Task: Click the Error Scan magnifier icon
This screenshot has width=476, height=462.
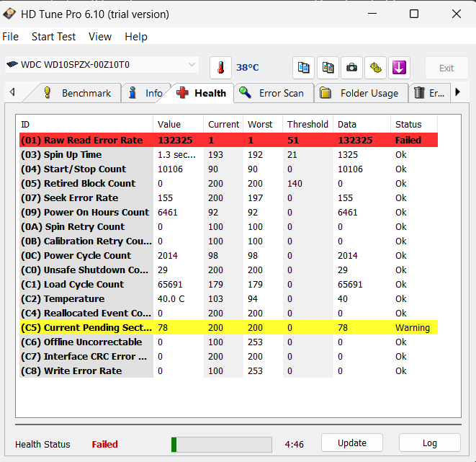Action: coord(245,92)
